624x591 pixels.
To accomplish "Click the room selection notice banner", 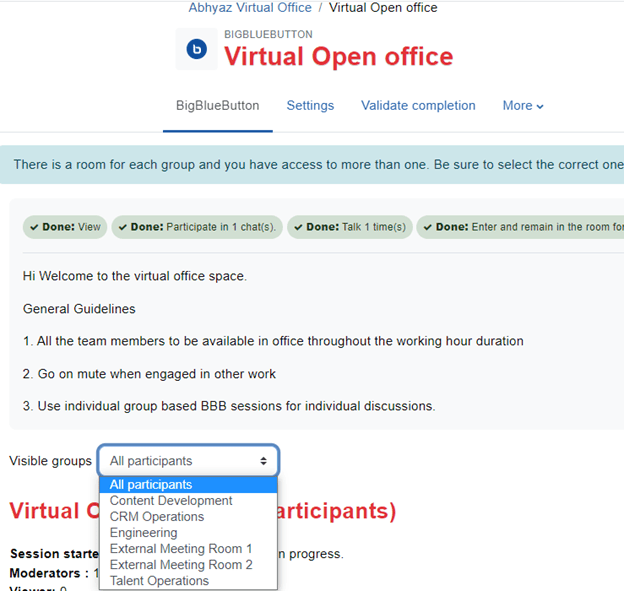I will [312, 165].
